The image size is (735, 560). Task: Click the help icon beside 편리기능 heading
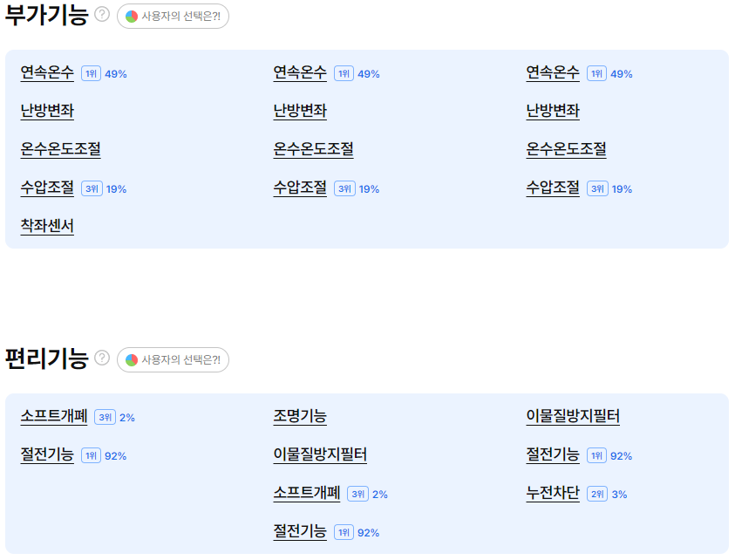pyautogui.click(x=102, y=358)
